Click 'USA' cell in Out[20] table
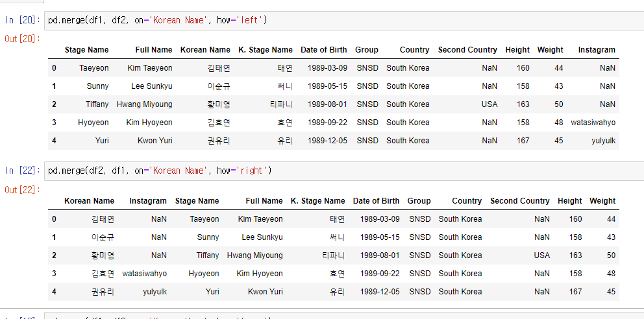The height and width of the screenshot is (319, 644). (489, 104)
